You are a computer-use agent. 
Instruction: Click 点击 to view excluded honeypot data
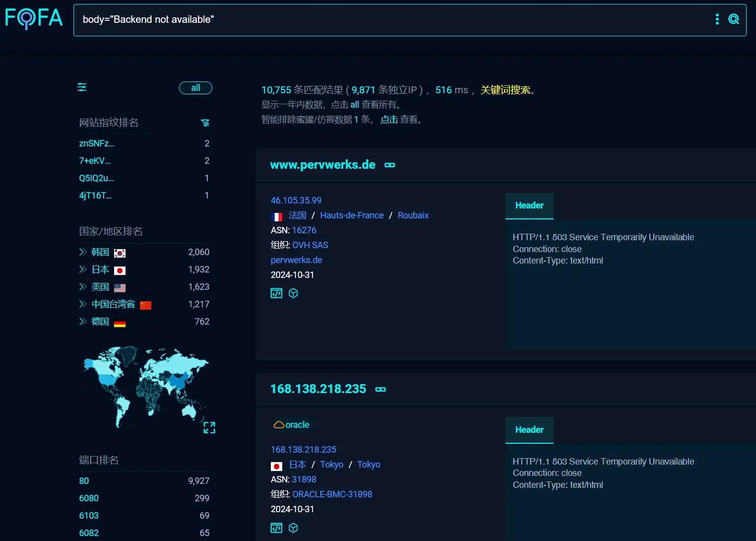coord(389,120)
